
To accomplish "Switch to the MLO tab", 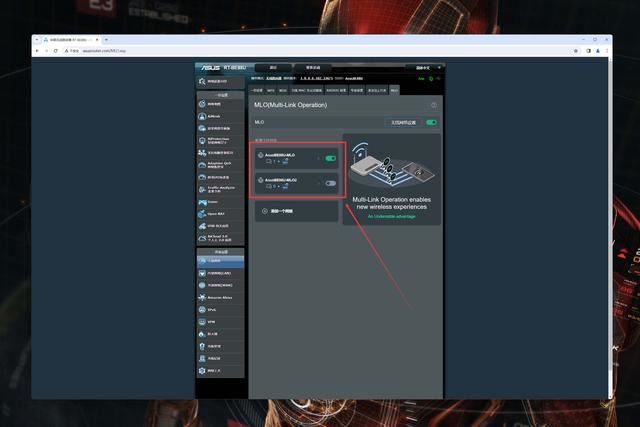I will click(394, 89).
